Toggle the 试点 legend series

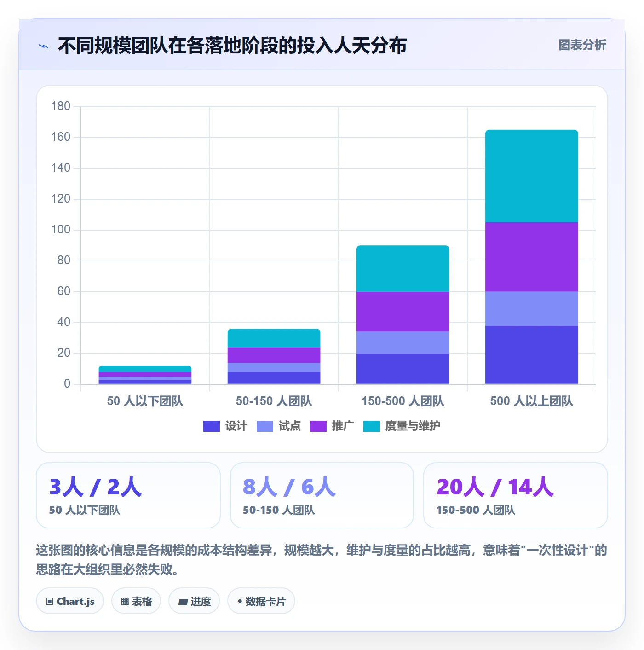278,426
